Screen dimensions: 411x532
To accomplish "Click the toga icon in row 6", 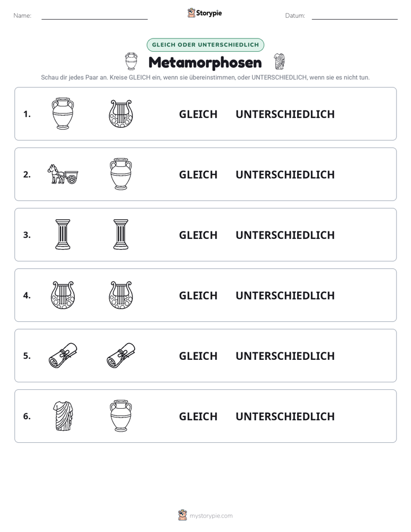I will [x=63, y=416].
